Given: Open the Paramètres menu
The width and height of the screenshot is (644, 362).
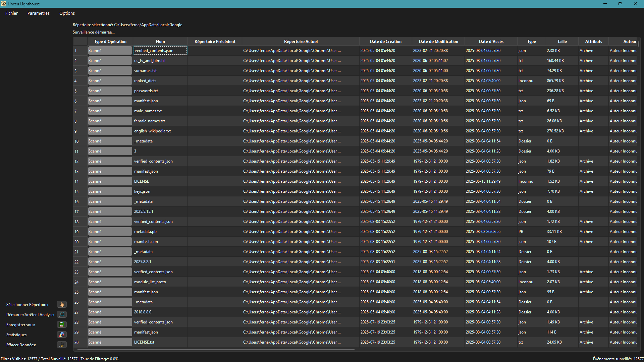Looking at the screenshot, I should coord(38,13).
